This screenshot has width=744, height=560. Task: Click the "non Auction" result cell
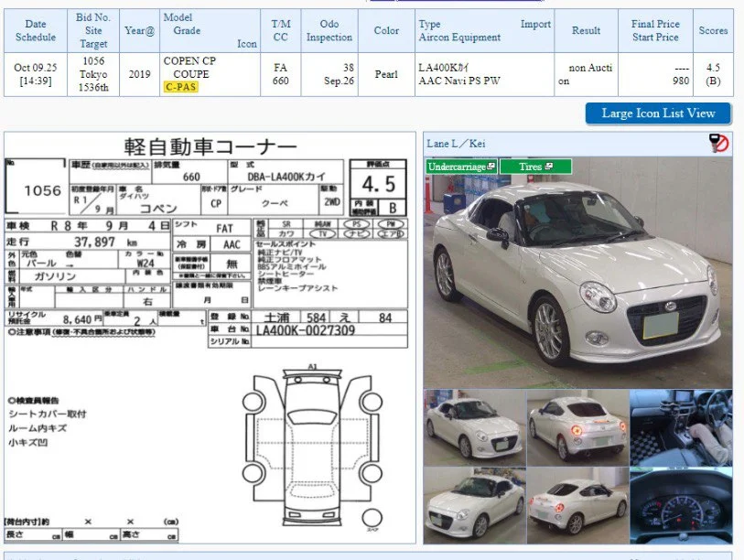[x=586, y=74]
